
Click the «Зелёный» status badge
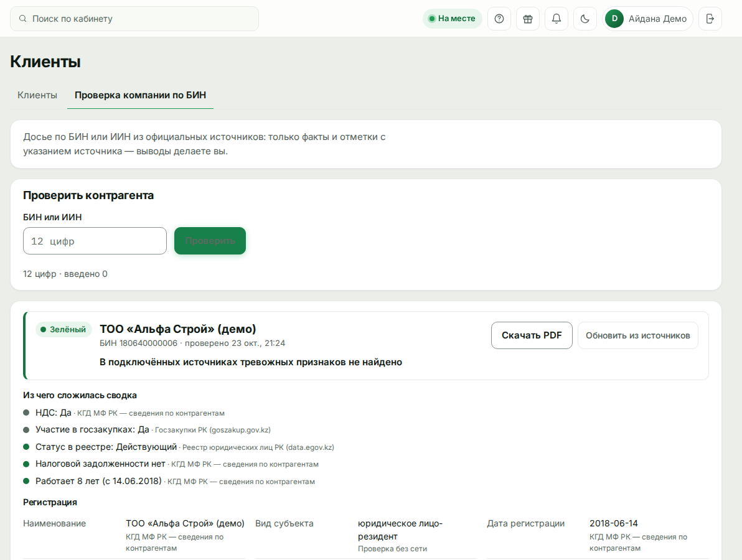tap(63, 329)
